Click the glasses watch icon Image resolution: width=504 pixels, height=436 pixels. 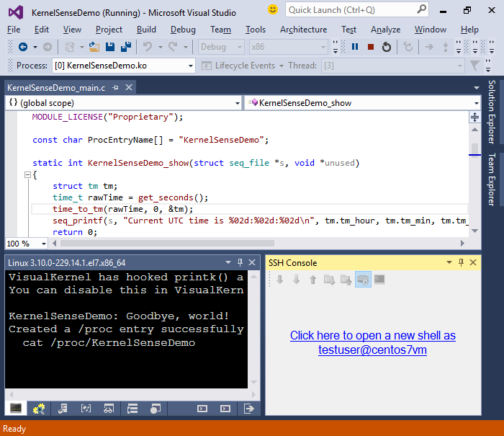tap(109, 409)
